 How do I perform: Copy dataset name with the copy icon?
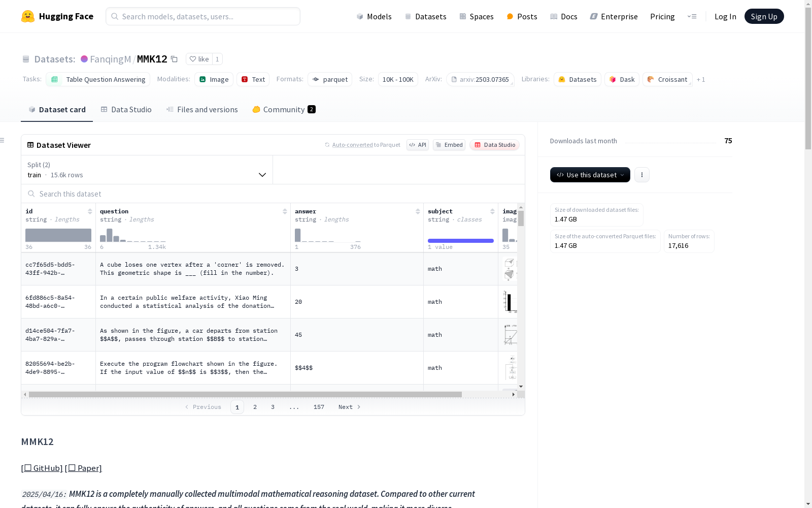pos(174,59)
